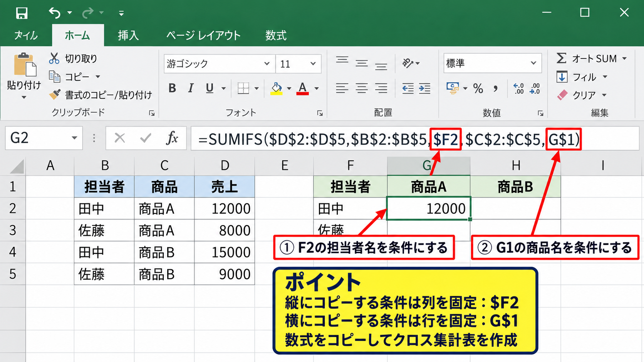644x362 pixels.
Task: Click 書式のコピー/貼り付け format painter
Action: (x=100, y=95)
